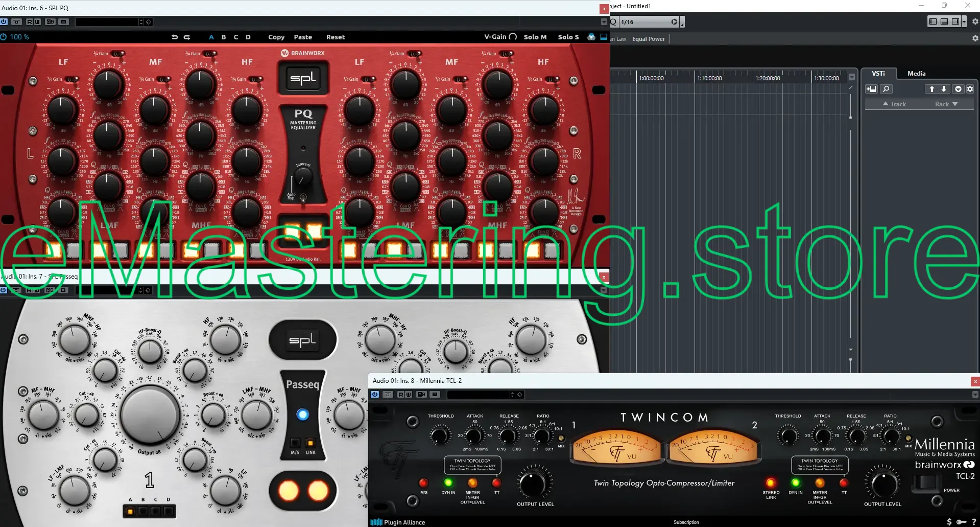980x527 pixels.
Task: Select settings bank A in SPL PQ
Action: click(x=211, y=37)
